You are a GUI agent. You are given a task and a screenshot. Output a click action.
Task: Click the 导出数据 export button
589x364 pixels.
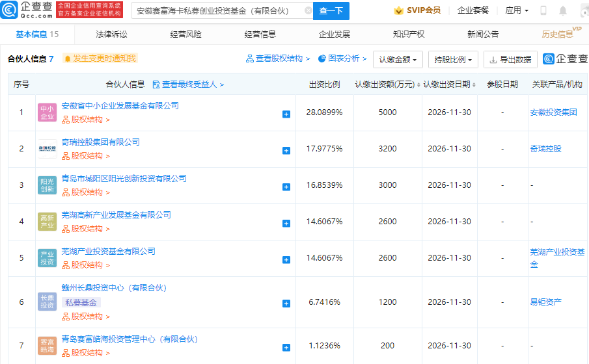click(x=510, y=59)
